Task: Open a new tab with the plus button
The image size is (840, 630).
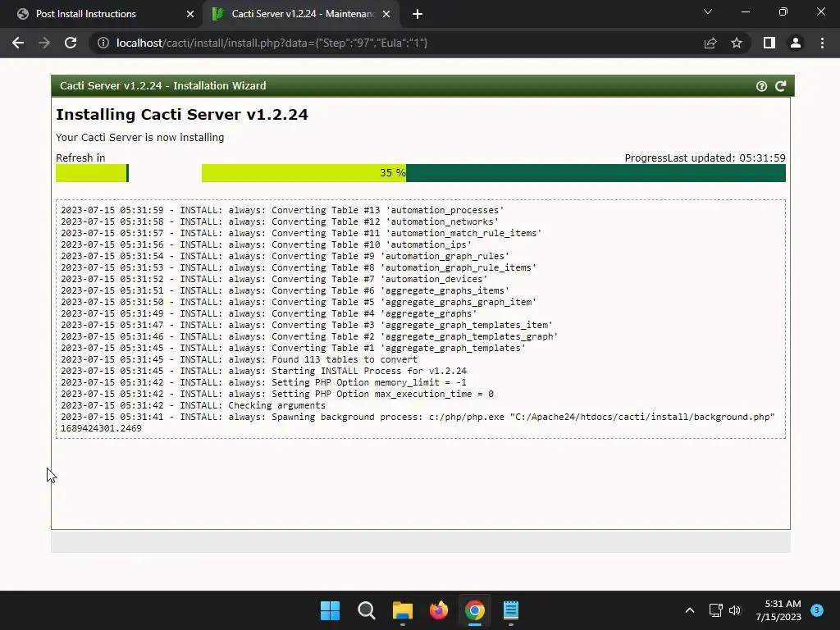Action: [418, 15]
